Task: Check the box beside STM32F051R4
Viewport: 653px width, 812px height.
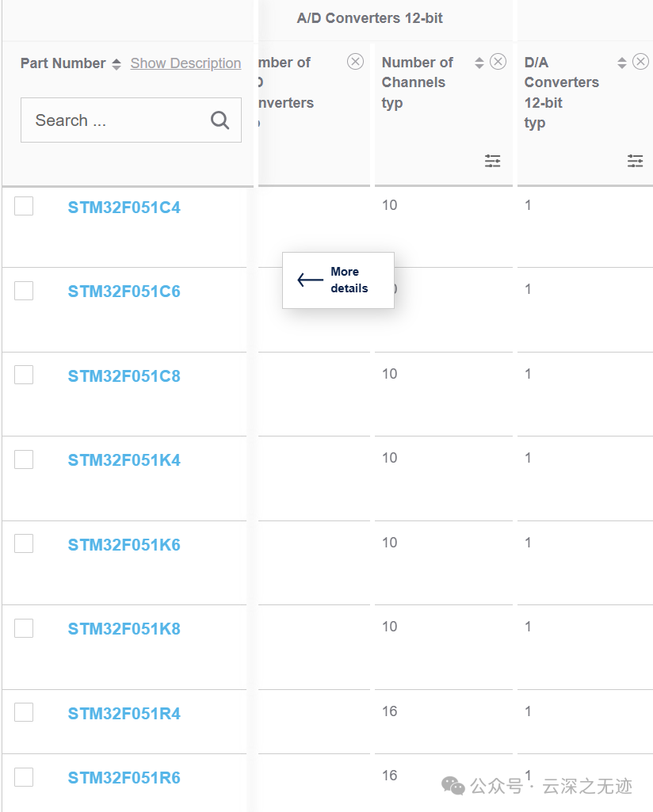Action: pos(24,713)
